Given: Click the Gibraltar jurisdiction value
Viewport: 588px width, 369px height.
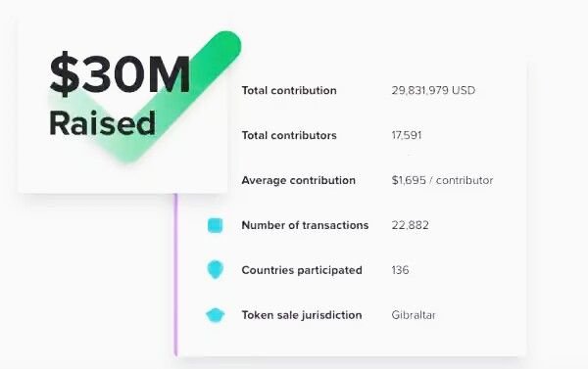Looking at the screenshot, I should [414, 315].
